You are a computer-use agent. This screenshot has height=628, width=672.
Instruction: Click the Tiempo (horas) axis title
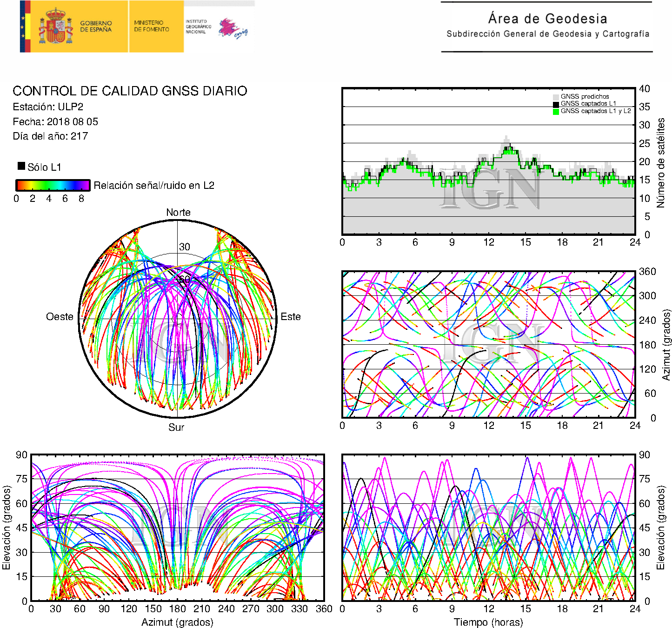[x=488, y=622]
